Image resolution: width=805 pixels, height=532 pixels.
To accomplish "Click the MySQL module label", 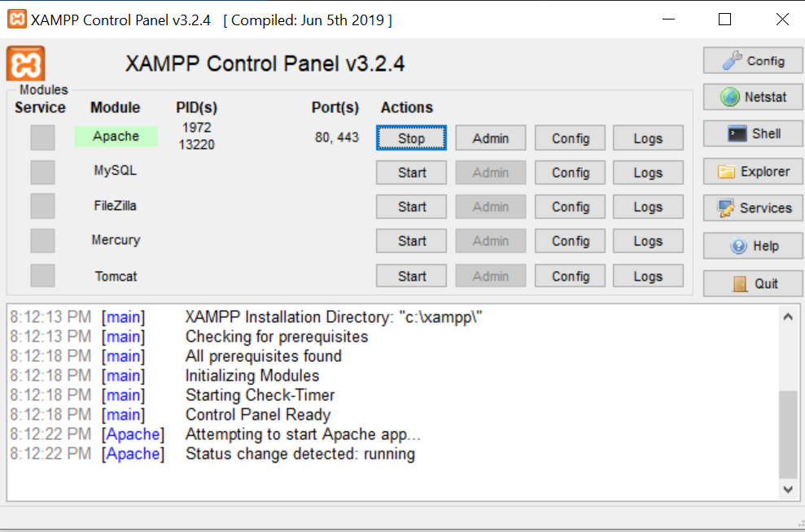I will [x=116, y=170].
